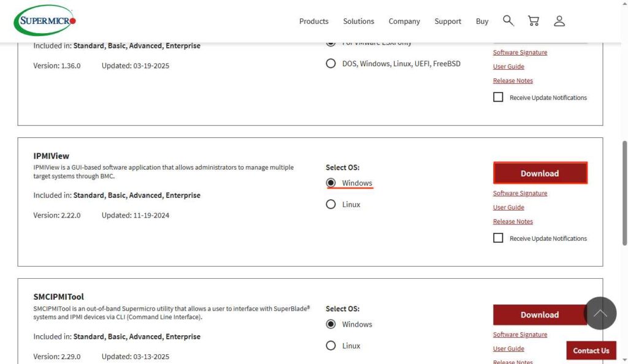
Task: Click the page vertical scrollbar thumb
Action: (x=624, y=193)
